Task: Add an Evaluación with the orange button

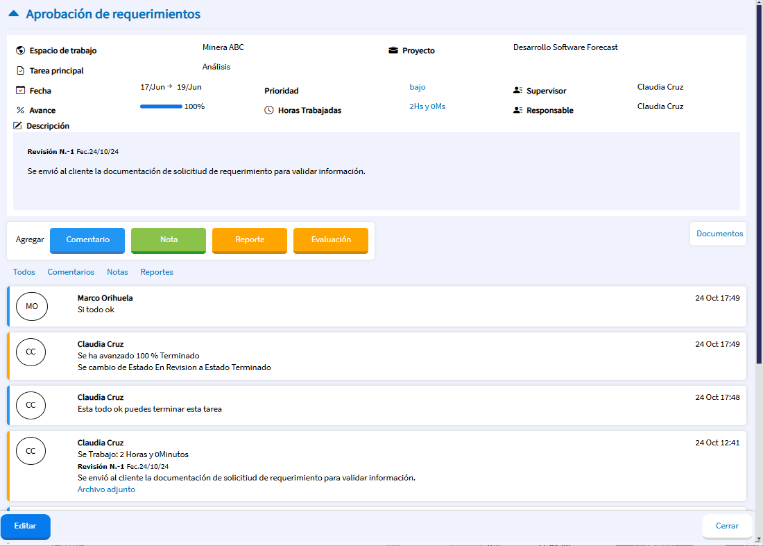Action: [x=331, y=240]
